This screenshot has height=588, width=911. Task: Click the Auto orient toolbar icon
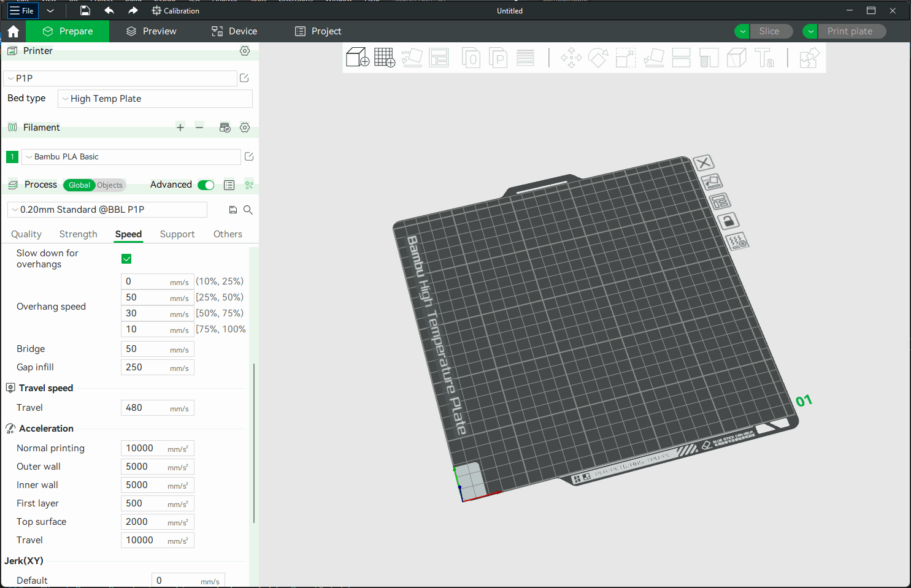[412, 58]
